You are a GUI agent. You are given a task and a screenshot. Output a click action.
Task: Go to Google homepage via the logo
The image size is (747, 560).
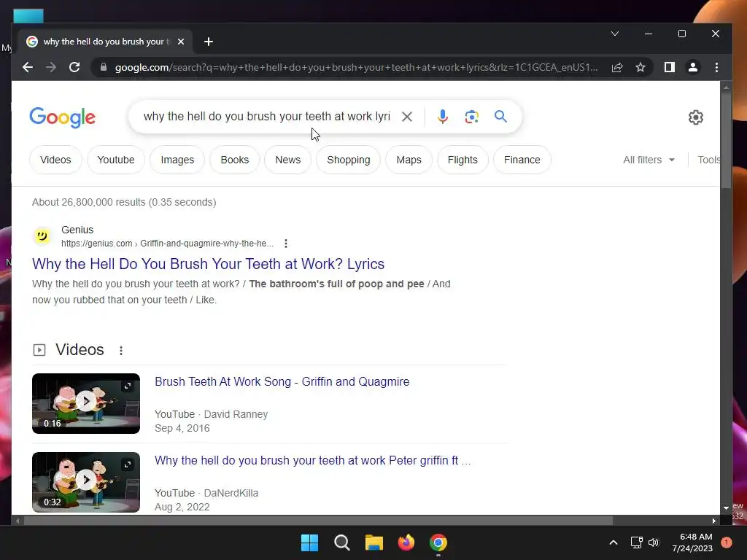[63, 117]
